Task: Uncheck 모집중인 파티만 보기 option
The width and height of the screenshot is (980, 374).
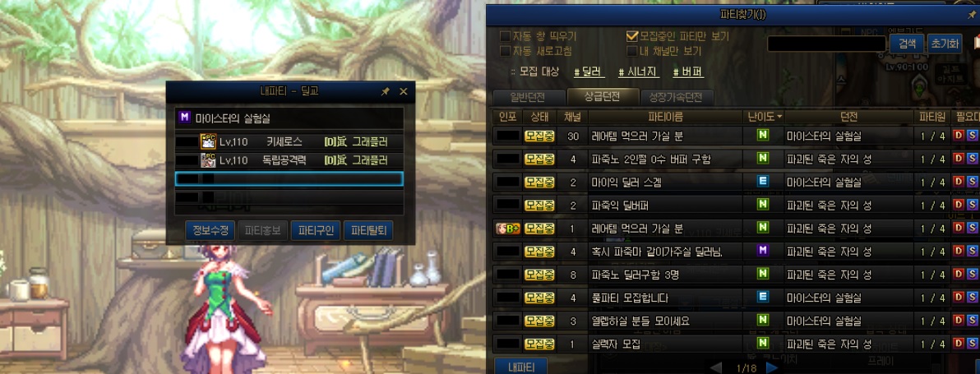Action: (632, 36)
